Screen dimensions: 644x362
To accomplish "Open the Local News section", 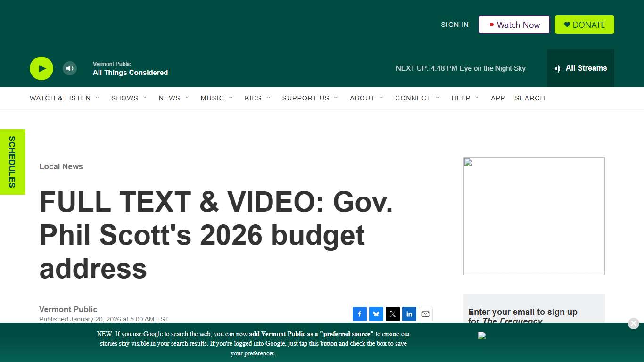I will [61, 166].
